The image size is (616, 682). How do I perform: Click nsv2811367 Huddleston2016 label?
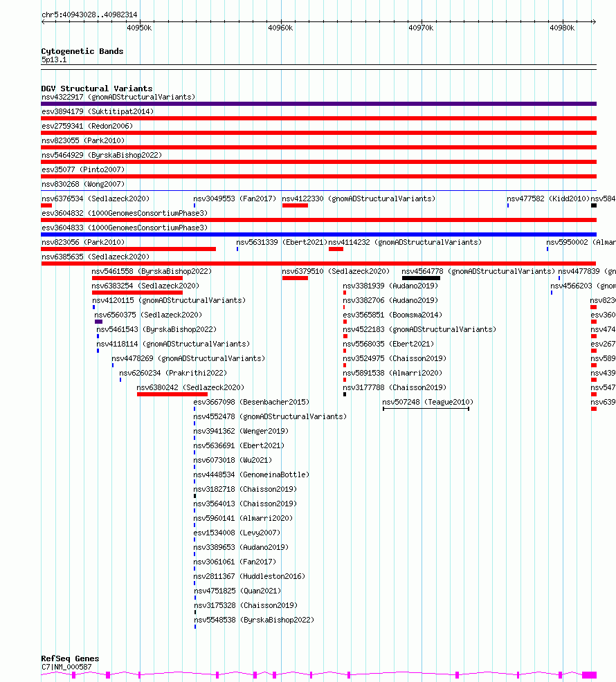pos(249,577)
